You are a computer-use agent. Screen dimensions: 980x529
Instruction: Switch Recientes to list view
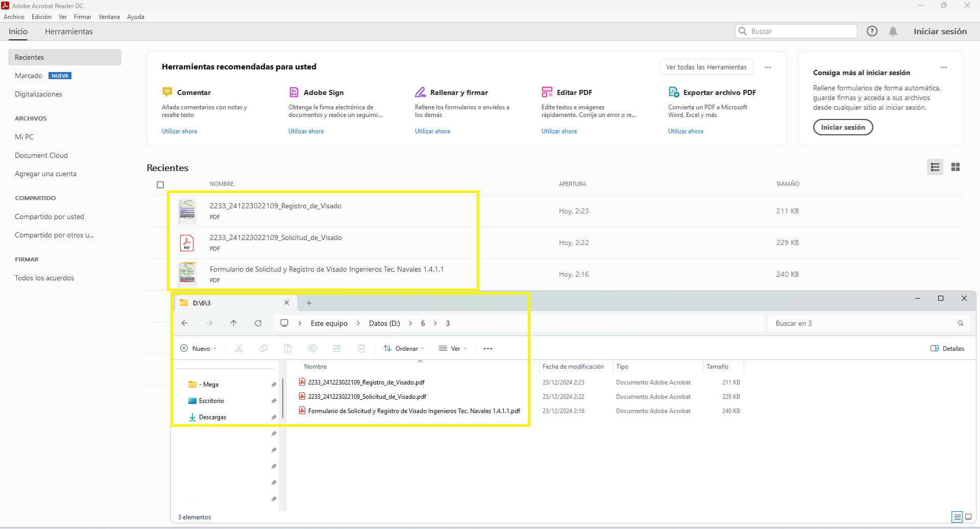click(935, 167)
